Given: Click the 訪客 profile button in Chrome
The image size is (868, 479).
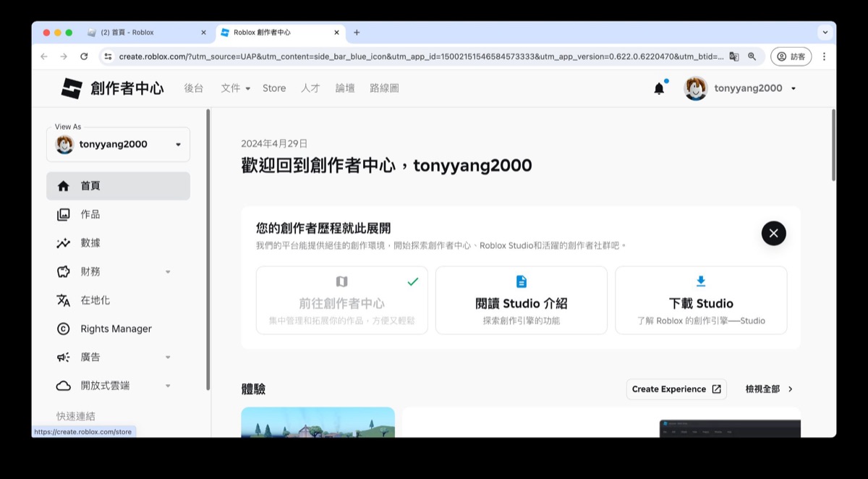Looking at the screenshot, I should pyautogui.click(x=791, y=56).
